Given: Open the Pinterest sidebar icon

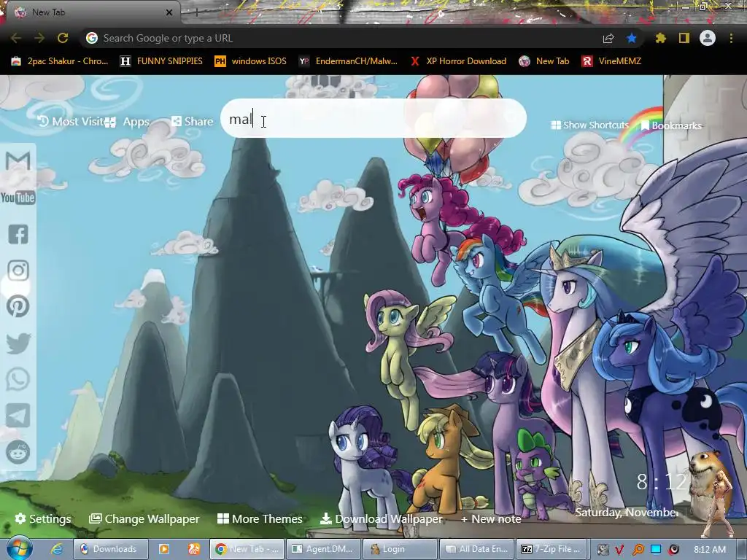Looking at the screenshot, I should point(18,306).
